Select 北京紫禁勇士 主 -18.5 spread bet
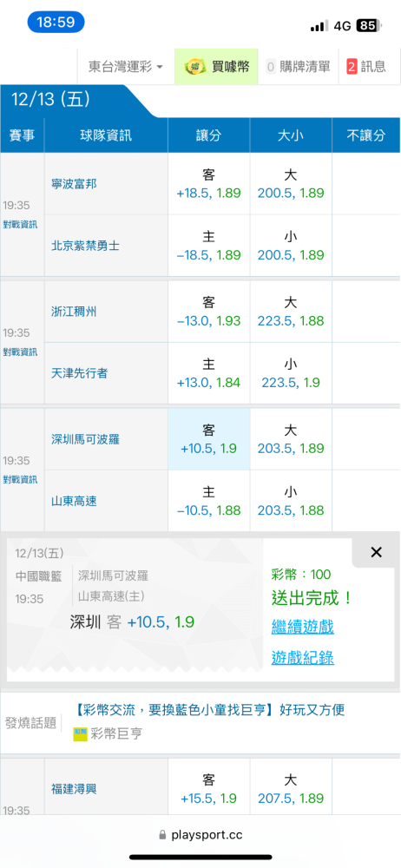The width and height of the screenshot is (401, 868). point(209,246)
